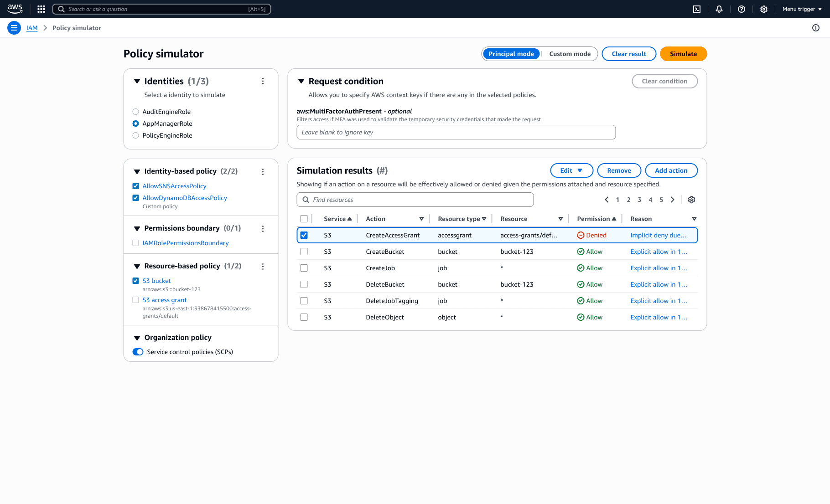
Task: Open the Implicit deny due reason link
Action: coord(658,235)
